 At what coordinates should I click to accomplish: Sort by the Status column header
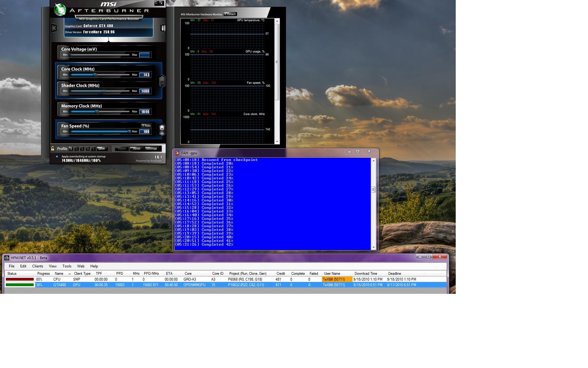[x=21, y=273]
